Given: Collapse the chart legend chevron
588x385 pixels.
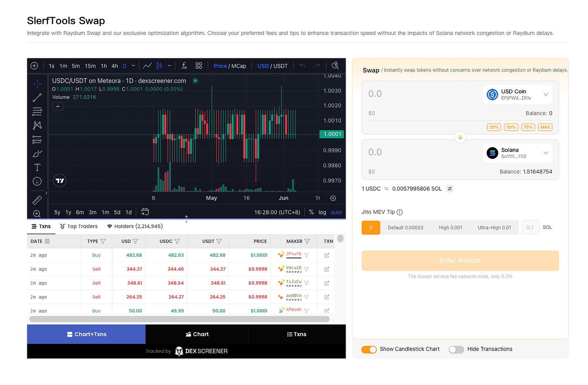Looking at the screenshot, I should coord(58,106).
